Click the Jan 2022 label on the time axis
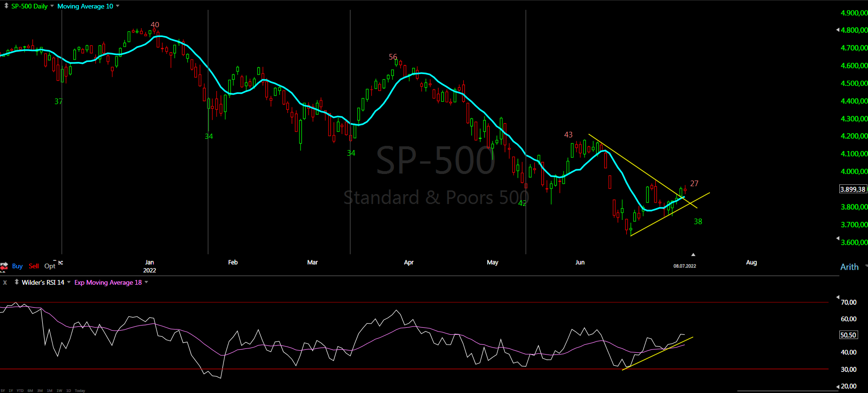The image size is (868, 393). pyautogui.click(x=149, y=266)
